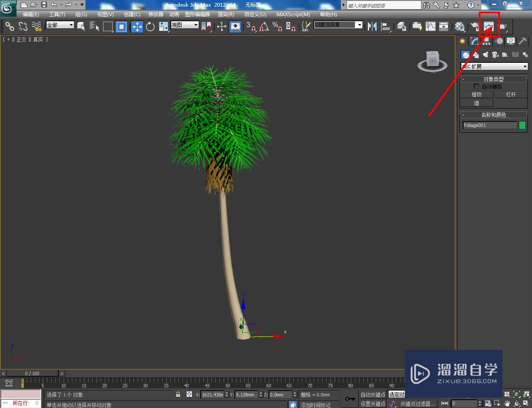The height and width of the screenshot is (408, 532).
Task: Activate the Select and Rotate tool
Action: pyautogui.click(x=150, y=27)
